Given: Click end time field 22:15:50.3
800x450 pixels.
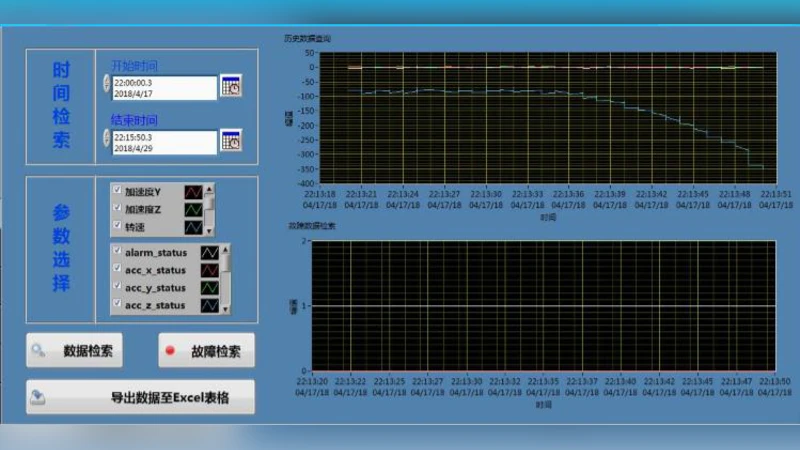Looking at the screenshot, I should [x=164, y=142].
